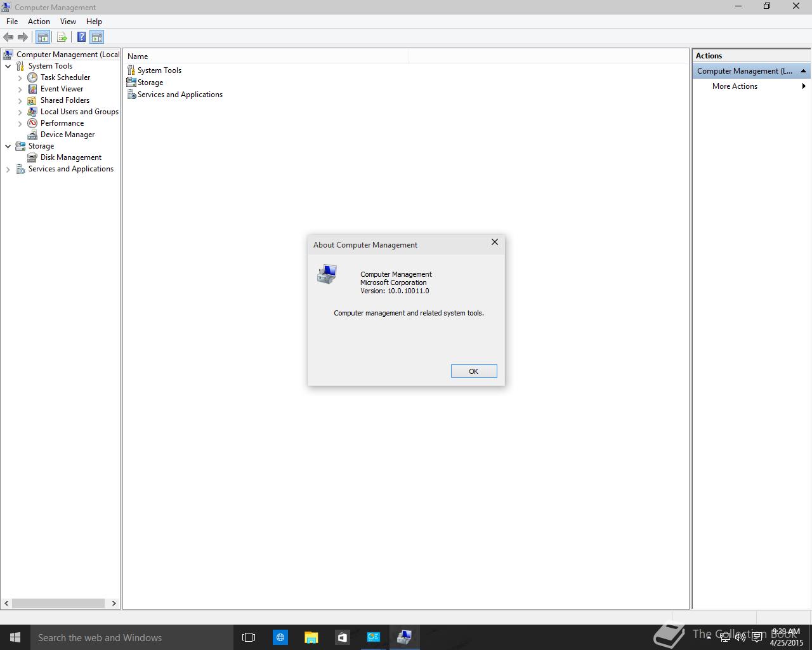Viewport: 812px width, 650px height.
Task: Click the Computer Management taskbar button
Action: click(404, 637)
